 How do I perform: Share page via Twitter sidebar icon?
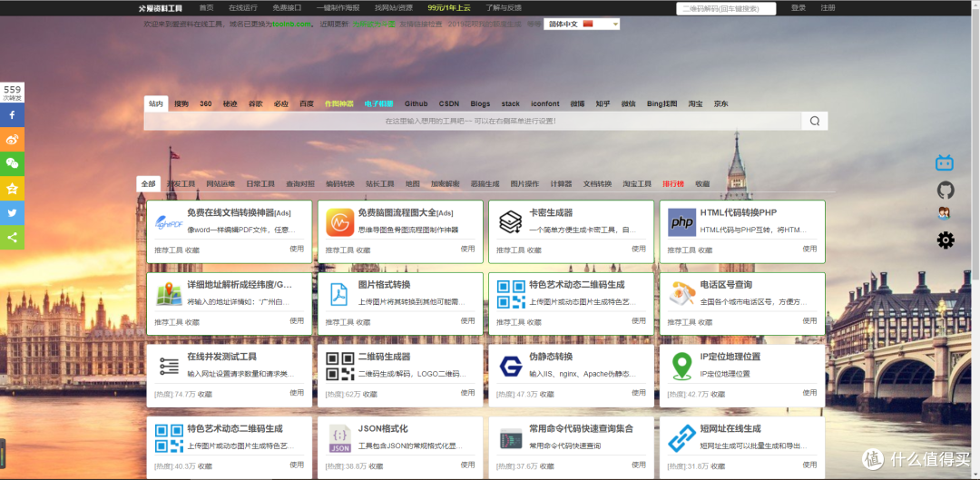(x=12, y=212)
